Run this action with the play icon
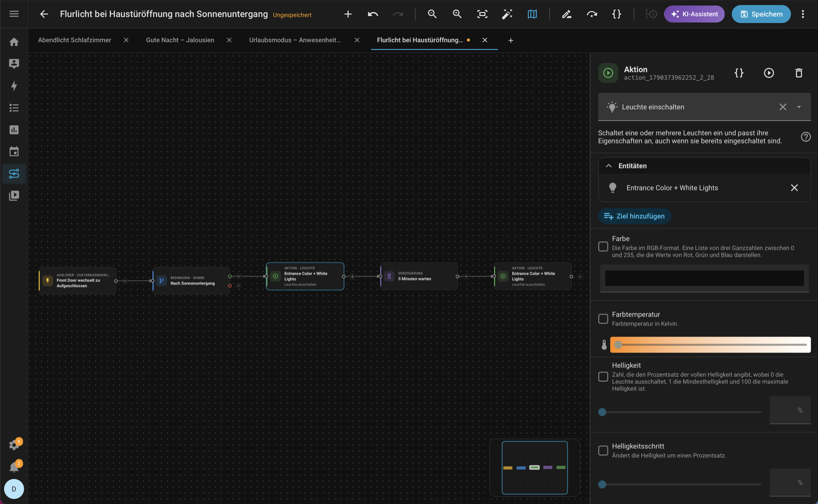Image resolution: width=818 pixels, height=504 pixels. (769, 73)
